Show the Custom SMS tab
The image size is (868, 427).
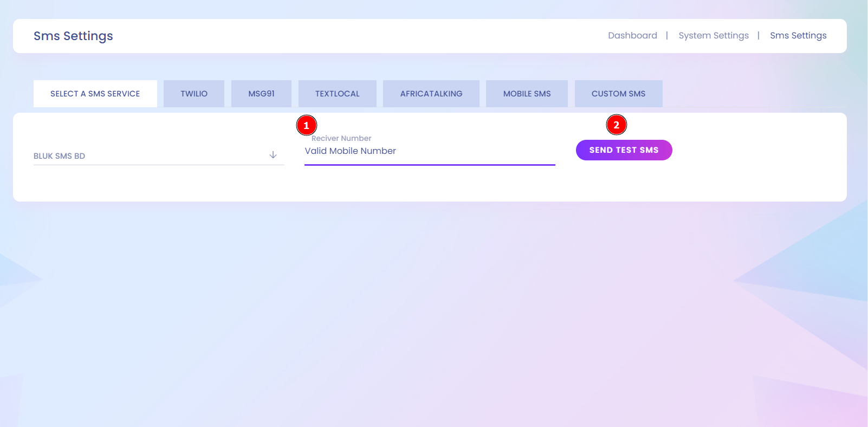(x=618, y=94)
